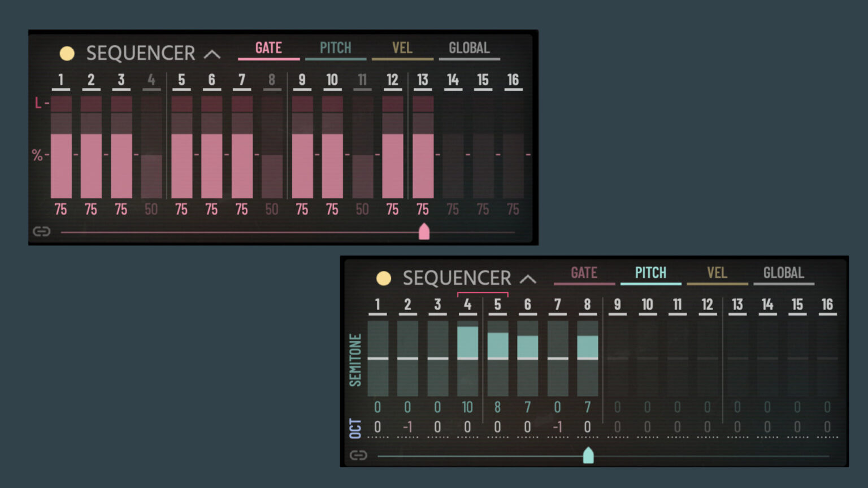Viewport: 868px width, 488px height.
Task: Select the VEL tab in the top sequencer
Action: [x=402, y=48]
